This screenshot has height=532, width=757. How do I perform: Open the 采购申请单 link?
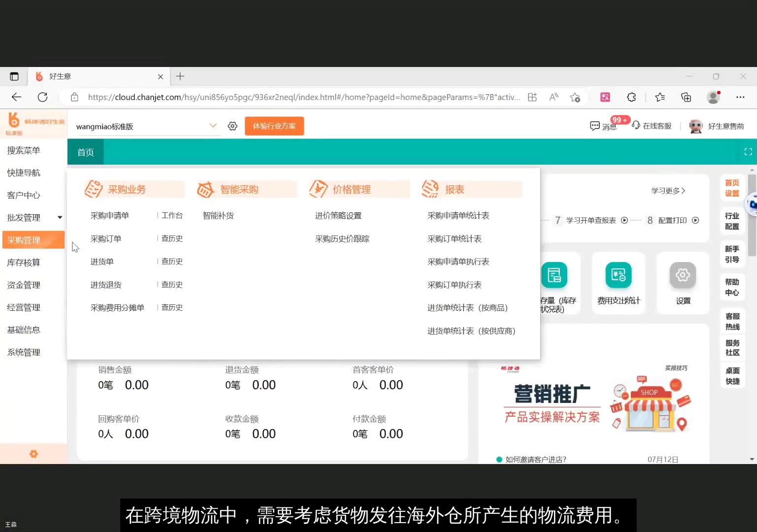click(x=109, y=215)
